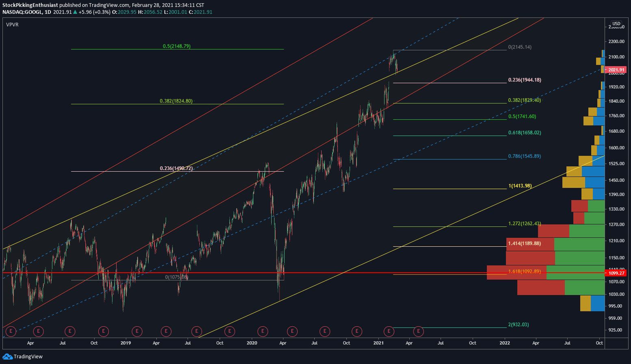
Task: Click the 1760.00 price axis label
Action: pyautogui.click(x=616, y=116)
